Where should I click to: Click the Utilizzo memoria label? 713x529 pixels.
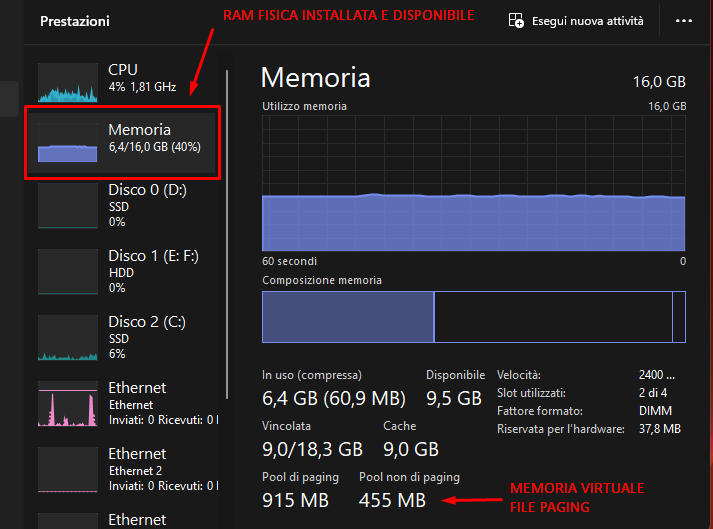[x=304, y=106]
